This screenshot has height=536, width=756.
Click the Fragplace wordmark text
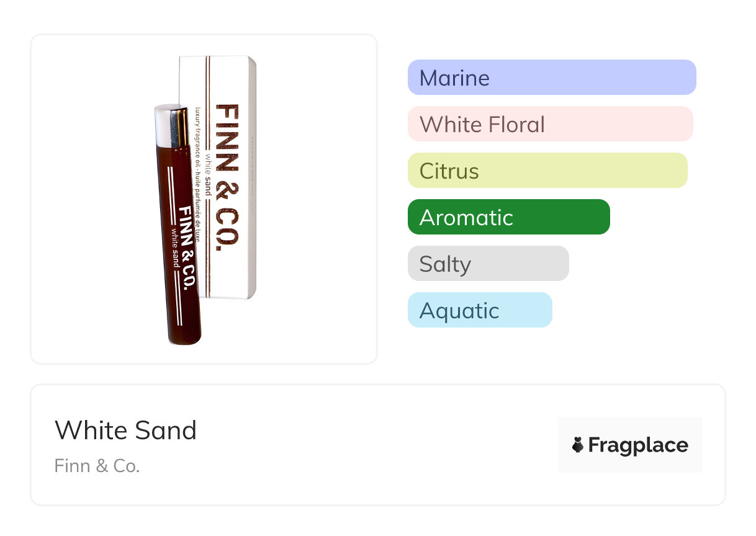pyautogui.click(x=638, y=445)
